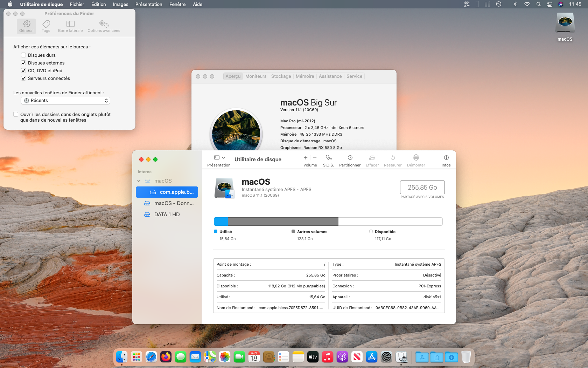Open the Édition menu
This screenshot has height=368, width=588.
point(99,4)
